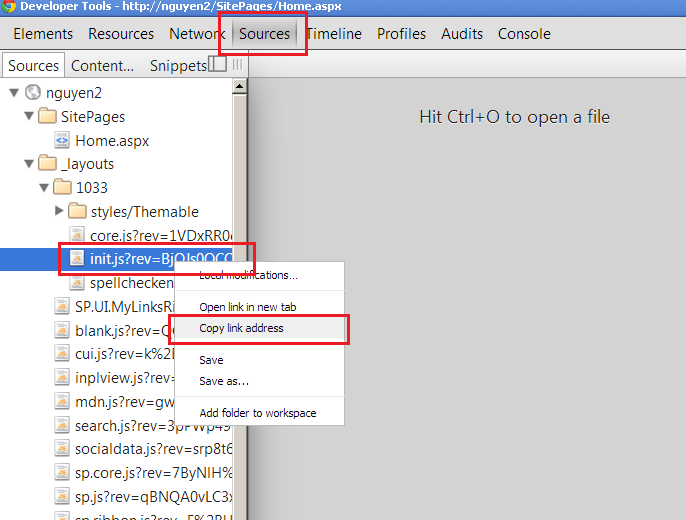This screenshot has width=686, height=520.
Task: Toggle the navigator panel hide button
Action: point(217,65)
